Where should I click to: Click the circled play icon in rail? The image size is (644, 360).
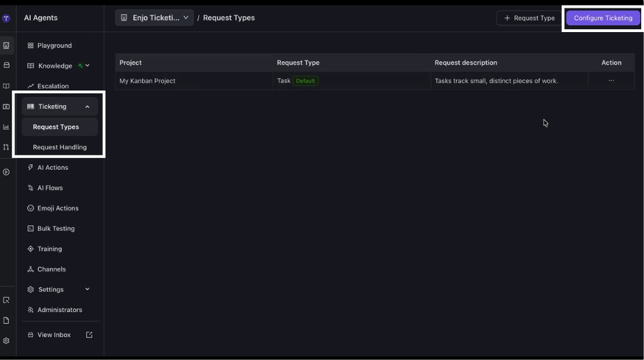click(x=6, y=172)
